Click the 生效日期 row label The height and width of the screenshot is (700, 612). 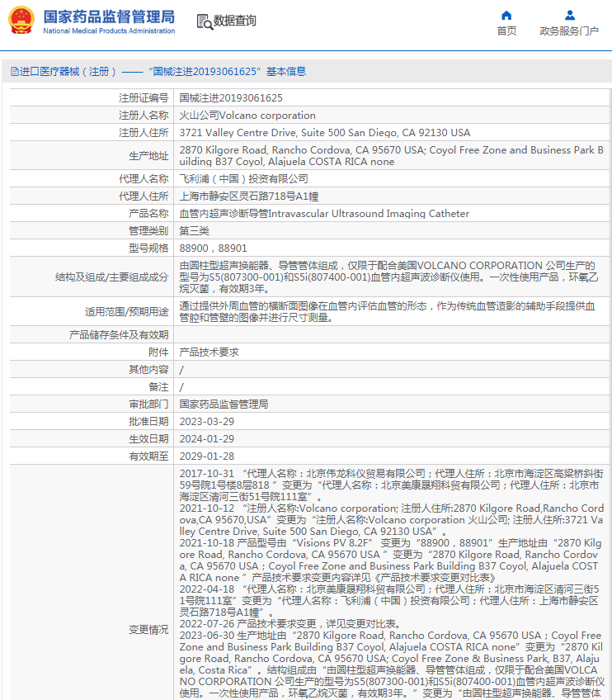pyautogui.click(x=148, y=439)
